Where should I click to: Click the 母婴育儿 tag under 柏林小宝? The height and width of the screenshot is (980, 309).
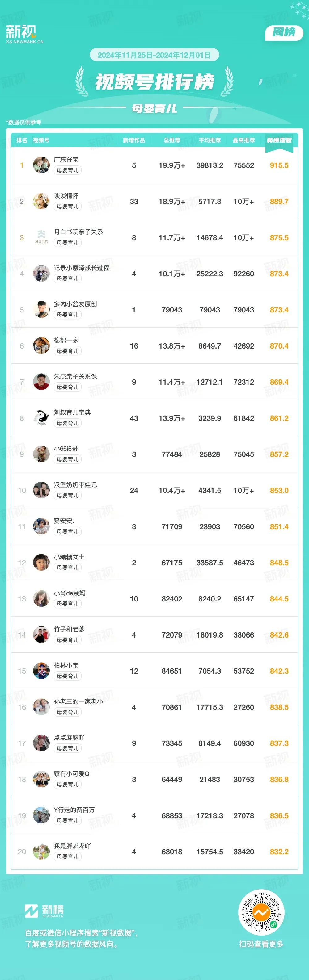[x=68, y=676]
